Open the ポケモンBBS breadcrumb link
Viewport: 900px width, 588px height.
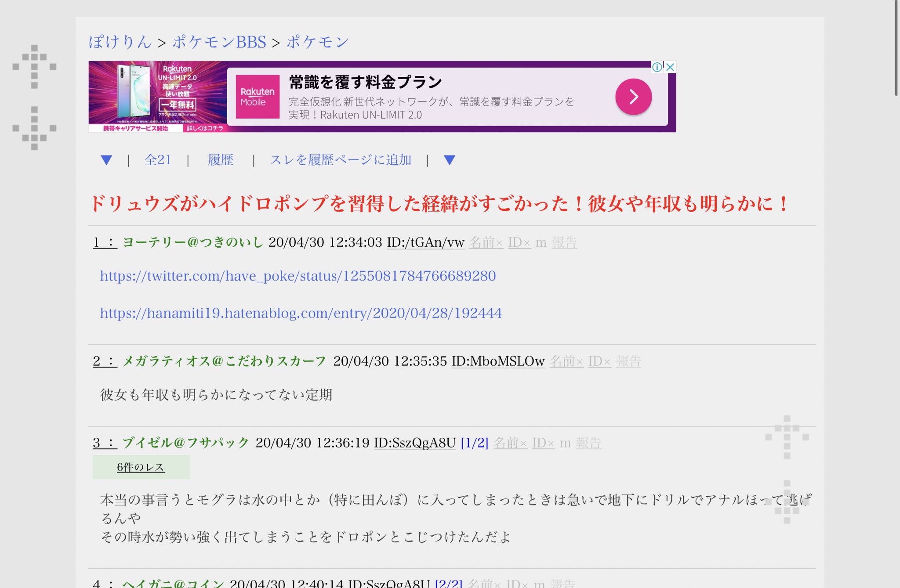[219, 42]
